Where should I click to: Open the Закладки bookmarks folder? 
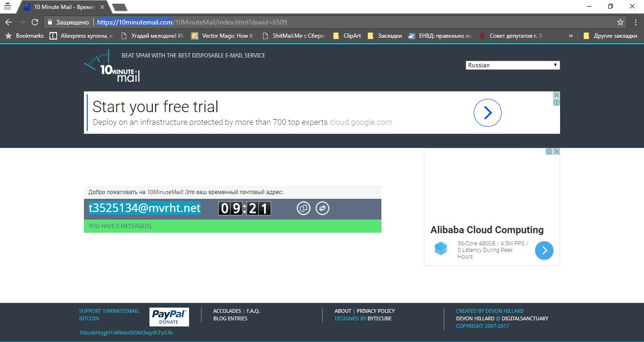(x=385, y=36)
